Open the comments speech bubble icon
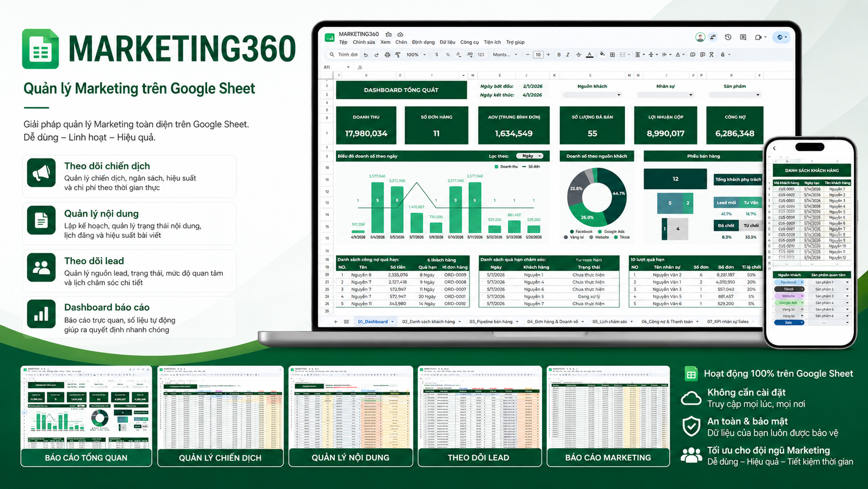 click(x=743, y=37)
